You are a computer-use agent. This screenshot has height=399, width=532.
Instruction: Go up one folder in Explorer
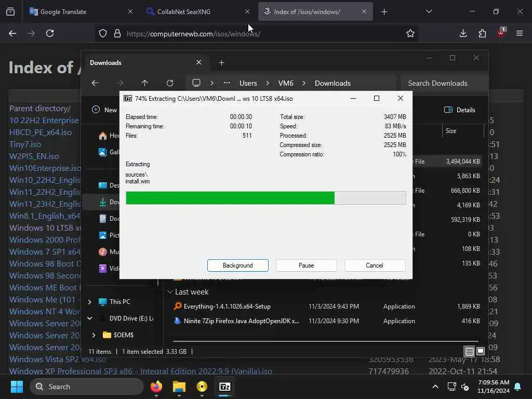pyautogui.click(x=144, y=83)
